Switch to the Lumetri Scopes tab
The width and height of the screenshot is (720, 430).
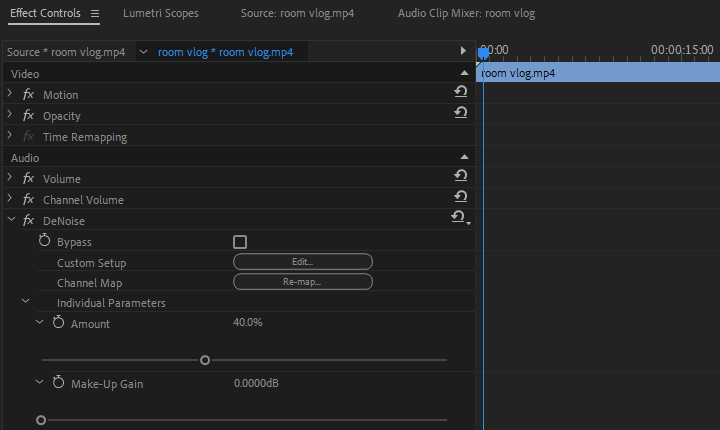click(x=160, y=14)
